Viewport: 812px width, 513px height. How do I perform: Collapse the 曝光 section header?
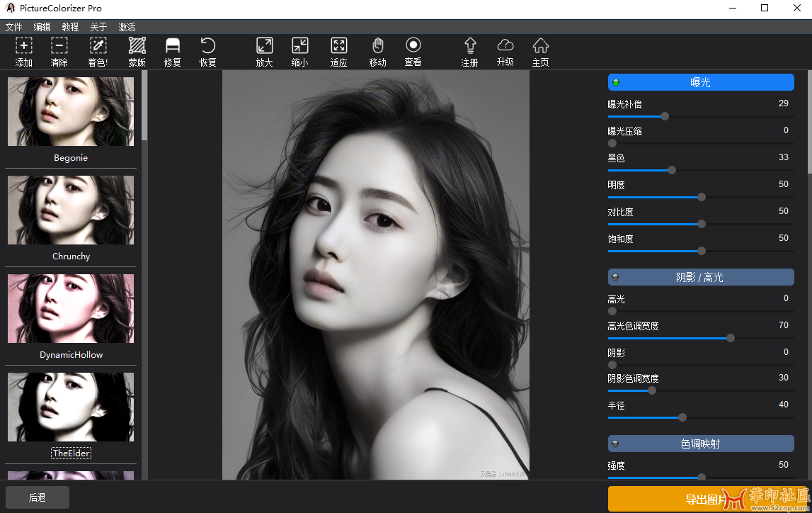click(701, 82)
